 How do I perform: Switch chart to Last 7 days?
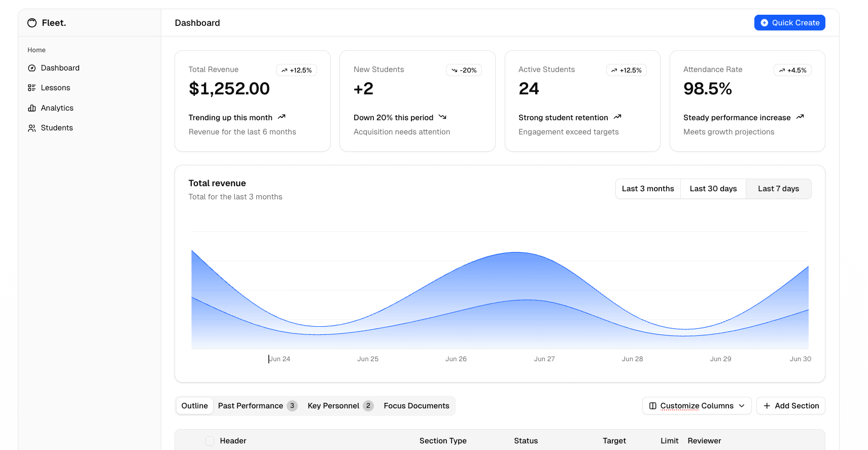click(x=778, y=189)
